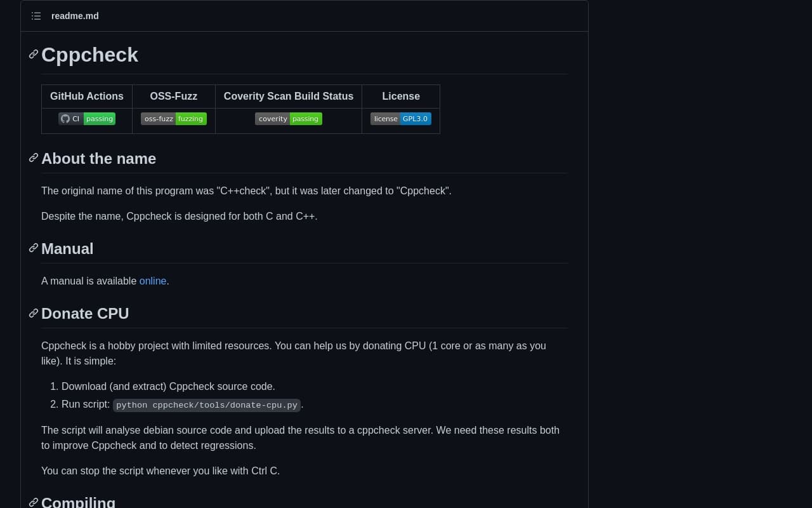The image size is (812, 508).
Task: Open the readme outline list icon
Action: (x=36, y=16)
